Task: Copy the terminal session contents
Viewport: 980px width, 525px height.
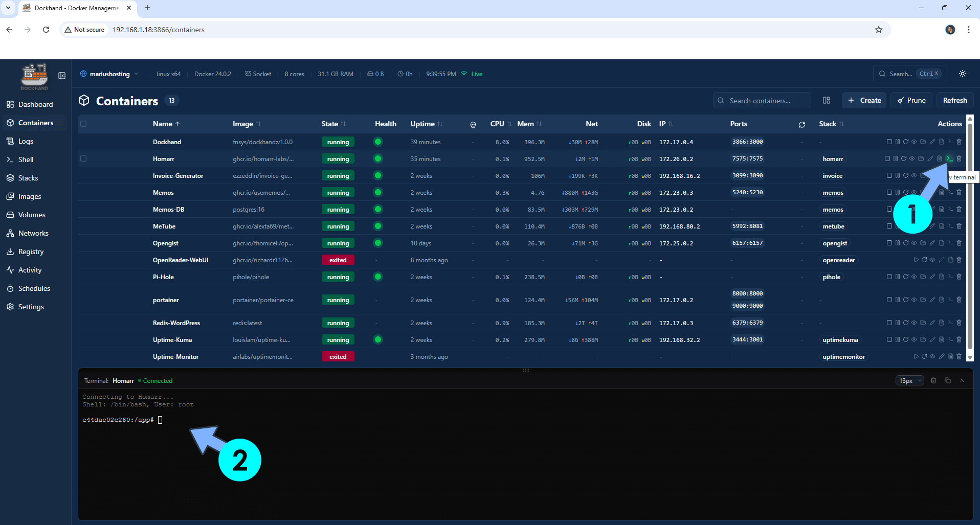Action: click(947, 380)
